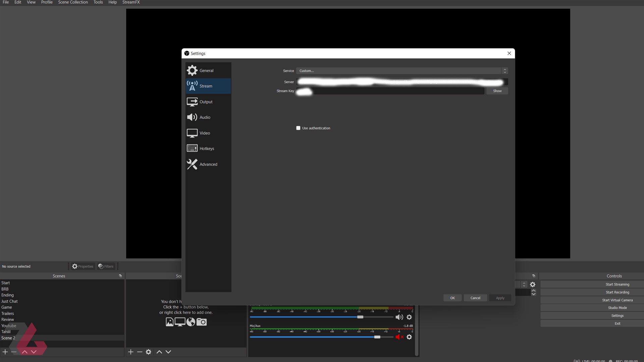Viewport: 644px width, 362px height.
Task: Select the Youtube scene in scene list
Action: [9, 325]
